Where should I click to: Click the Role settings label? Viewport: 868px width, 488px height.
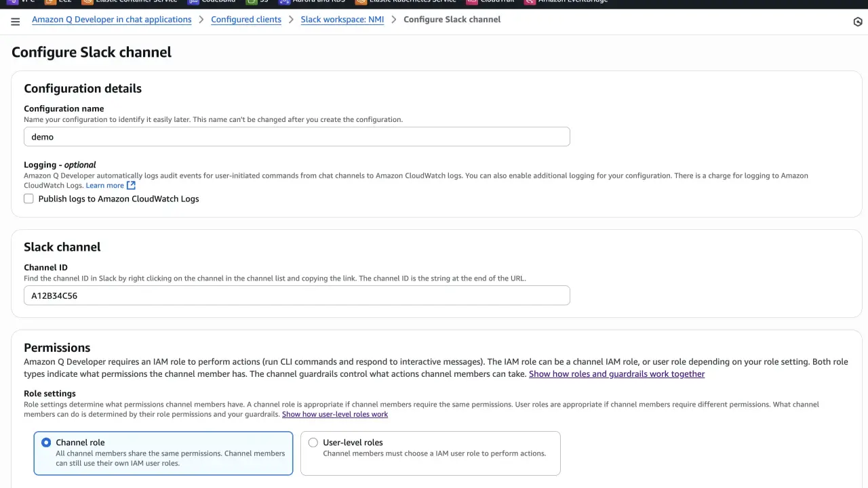50,394
